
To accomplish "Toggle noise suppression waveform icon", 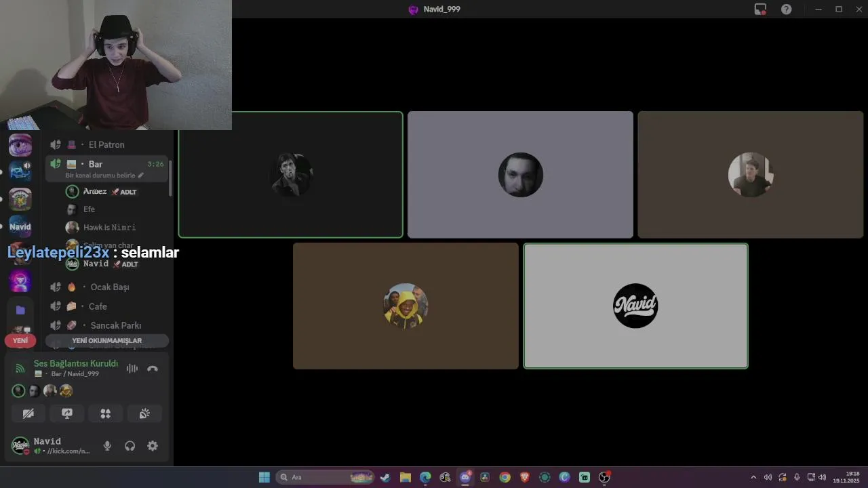I will (x=132, y=369).
